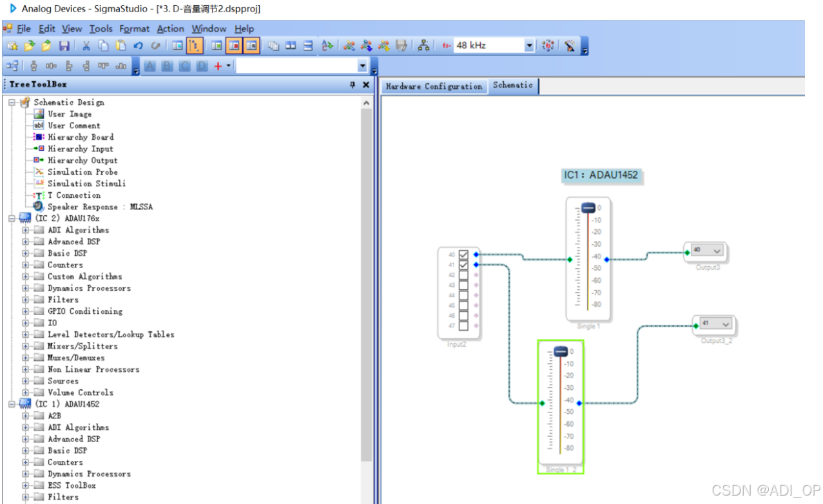This screenshot has width=823, height=504.
Task: Open the Tools menu
Action: [101, 29]
